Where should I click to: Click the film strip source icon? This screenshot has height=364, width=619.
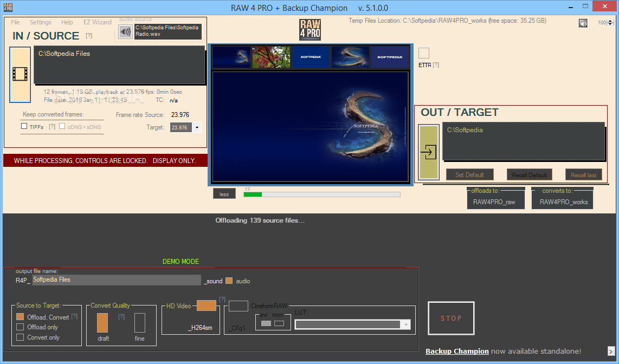click(20, 75)
